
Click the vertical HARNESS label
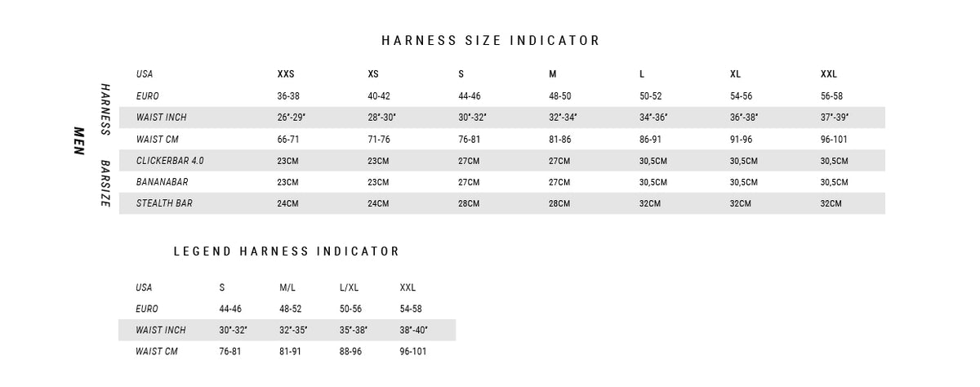105,109
